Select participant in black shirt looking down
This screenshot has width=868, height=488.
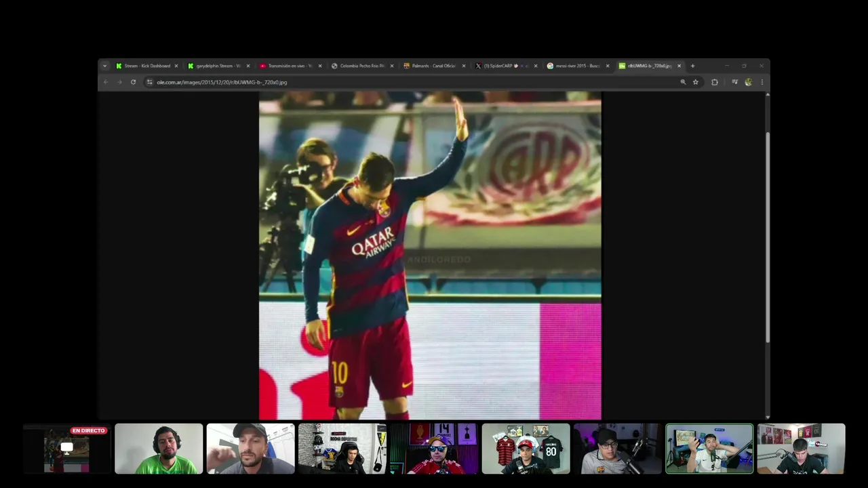tap(801, 449)
